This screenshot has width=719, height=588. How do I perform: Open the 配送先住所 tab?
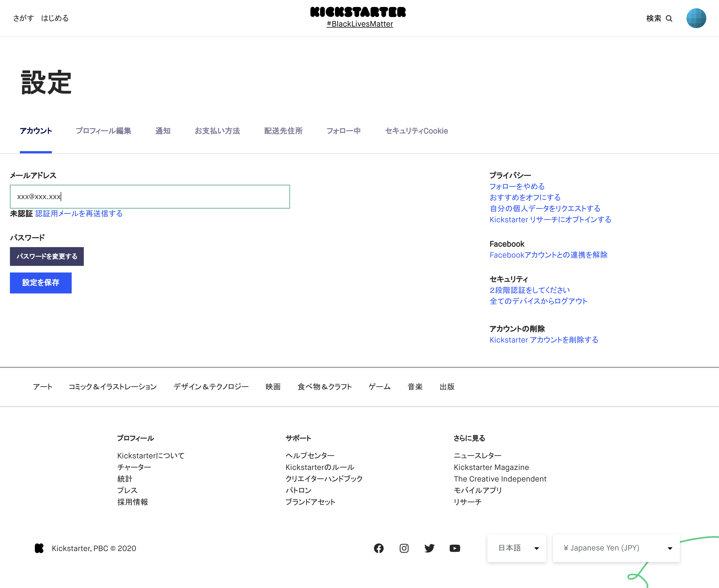(283, 131)
